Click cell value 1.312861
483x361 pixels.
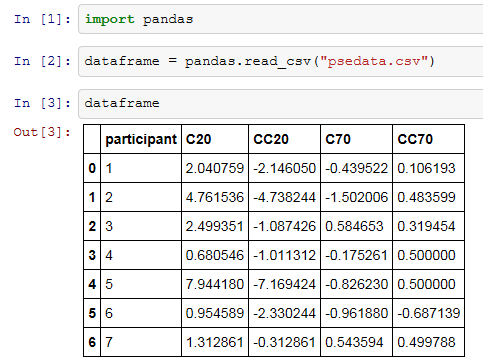215,342
